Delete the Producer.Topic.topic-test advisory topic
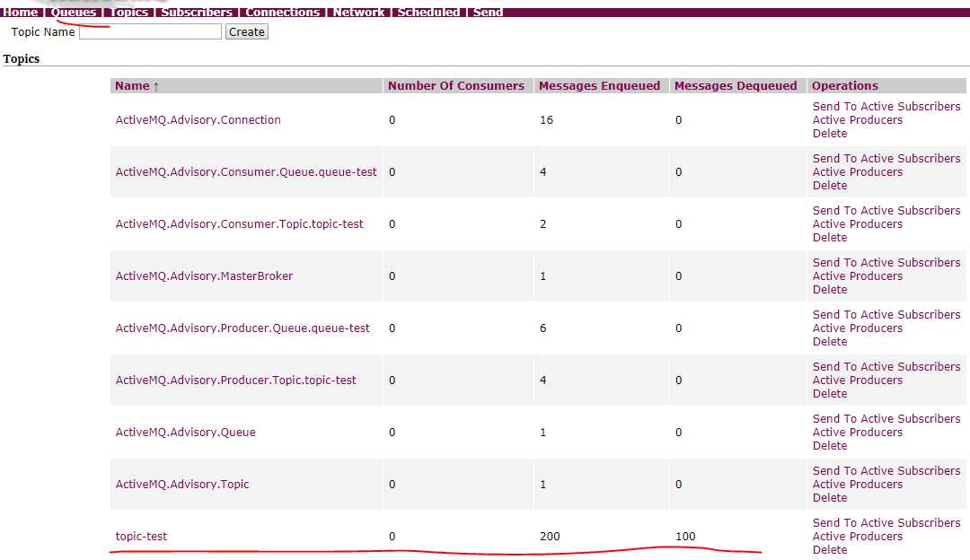This screenshot has height=560, width=970. 830,394
